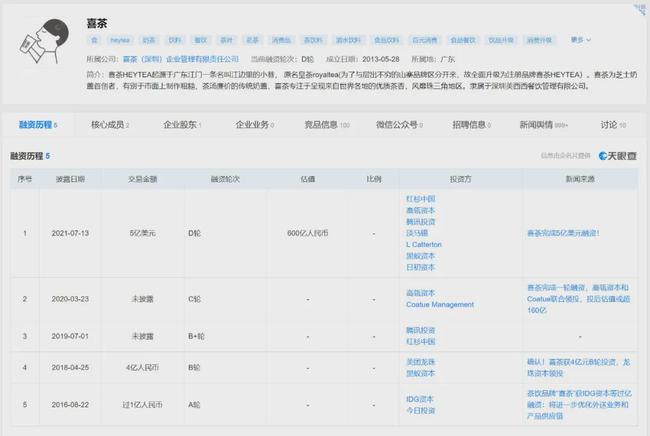This screenshot has height=436, width=650.
Task: Click the 过1亿人民币 amount cell
Action: [x=142, y=405]
